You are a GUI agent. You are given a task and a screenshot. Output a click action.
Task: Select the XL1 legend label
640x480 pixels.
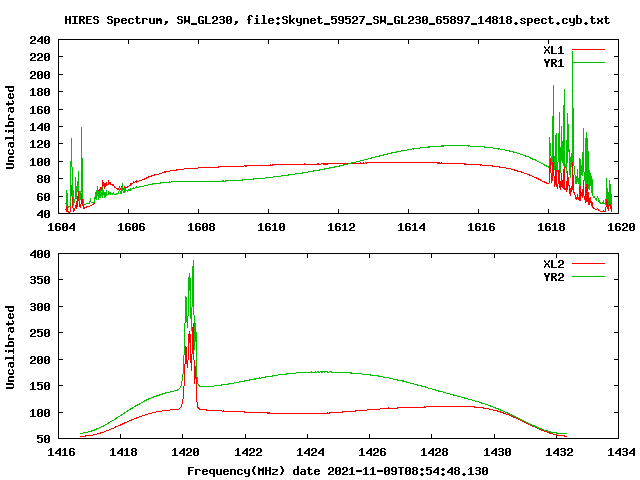click(x=553, y=50)
